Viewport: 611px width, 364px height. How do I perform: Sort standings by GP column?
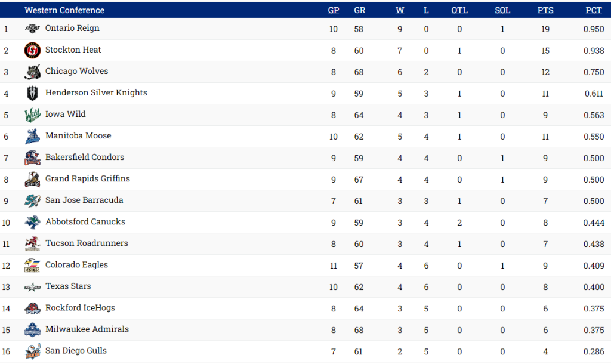[x=334, y=10]
